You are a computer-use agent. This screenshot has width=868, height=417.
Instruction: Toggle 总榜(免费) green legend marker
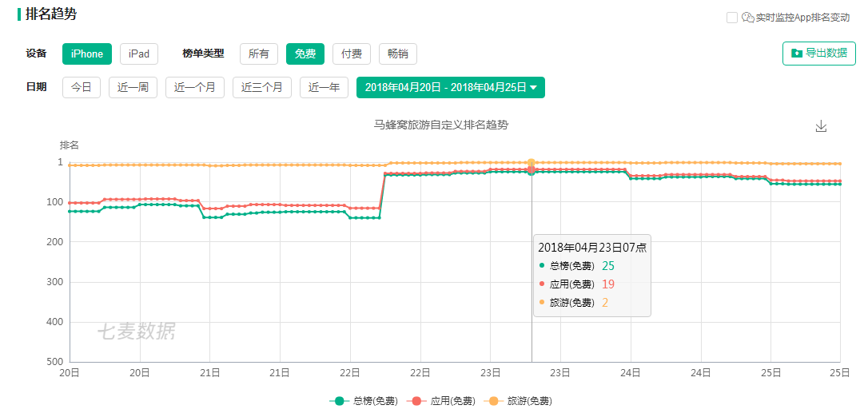click(x=340, y=401)
